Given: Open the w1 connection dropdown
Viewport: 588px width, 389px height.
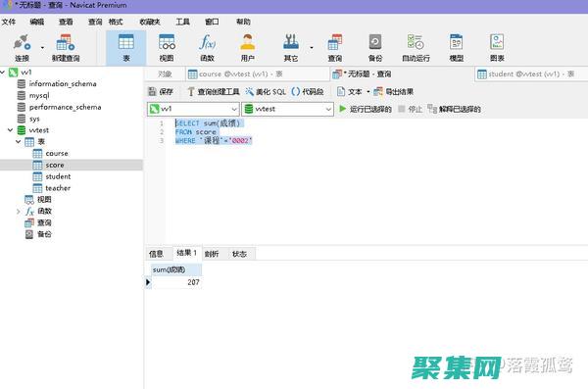Looking at the screenshot, I should tap(193, 109).
